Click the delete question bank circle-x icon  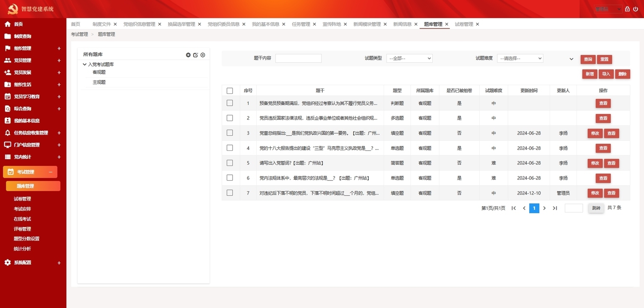[203, 55]
